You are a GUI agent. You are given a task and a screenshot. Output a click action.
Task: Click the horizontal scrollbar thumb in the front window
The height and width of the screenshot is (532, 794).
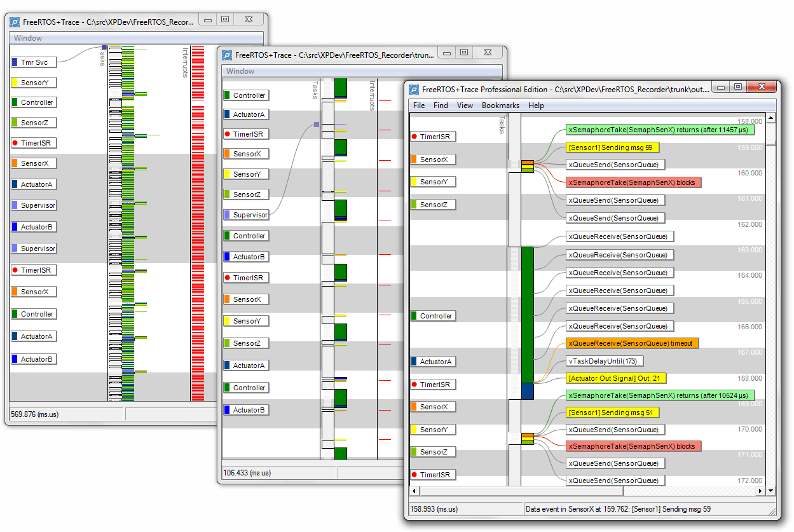point(521,491)
